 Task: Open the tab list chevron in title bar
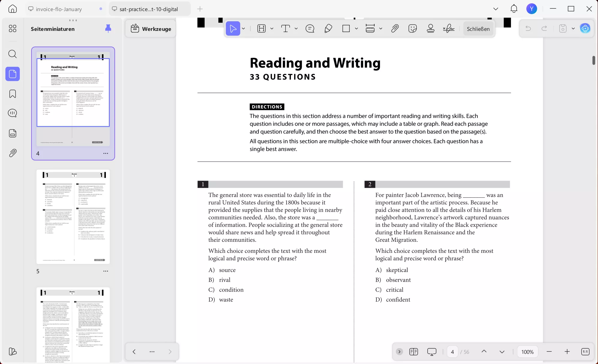point(495,9)
